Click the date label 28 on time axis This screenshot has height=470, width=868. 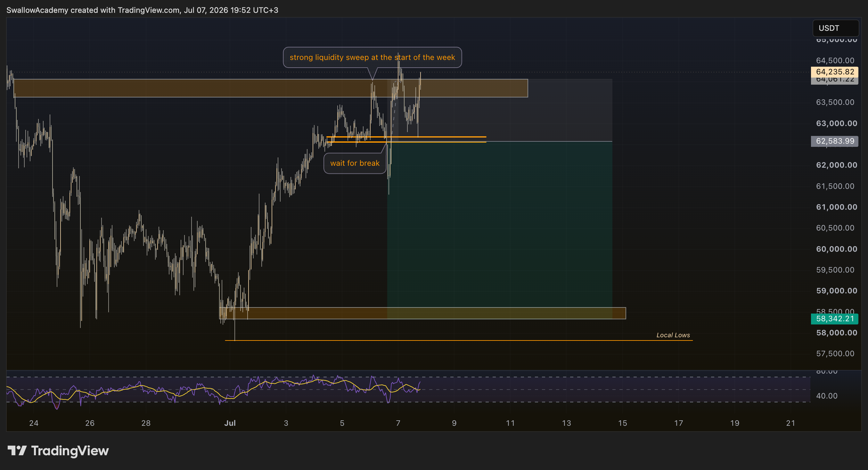click(x=146, y=423)
